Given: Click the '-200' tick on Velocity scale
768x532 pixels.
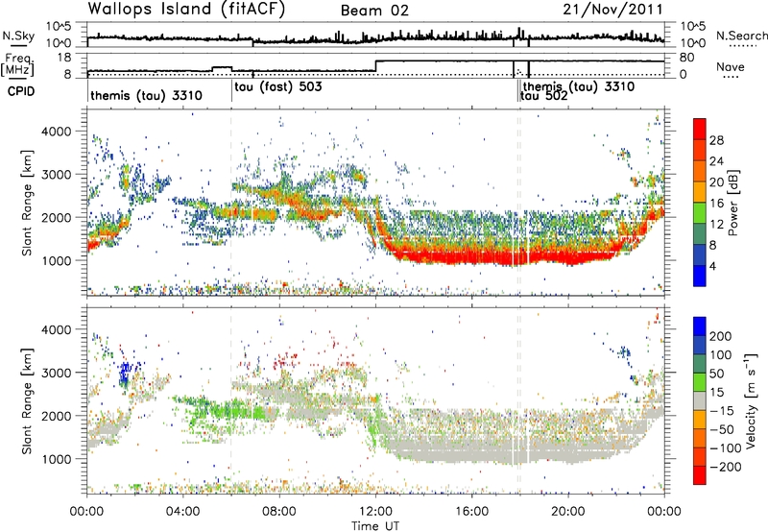Looking at the screenshot, I should click(x=726, y=467).
